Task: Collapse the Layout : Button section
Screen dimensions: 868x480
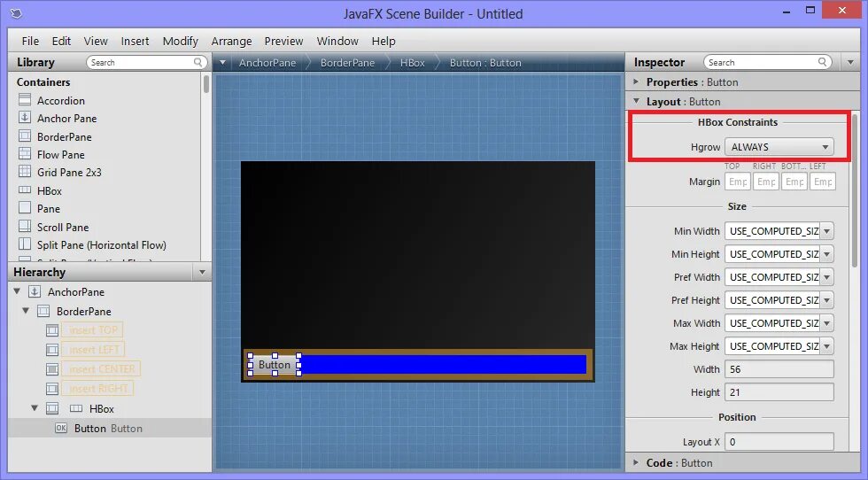Action: click(636, 101)
